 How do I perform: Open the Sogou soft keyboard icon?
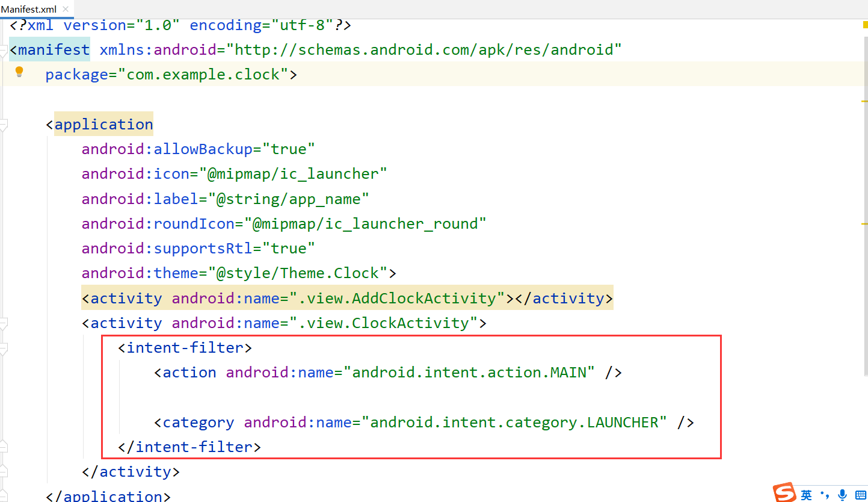(x=860, y=495)
